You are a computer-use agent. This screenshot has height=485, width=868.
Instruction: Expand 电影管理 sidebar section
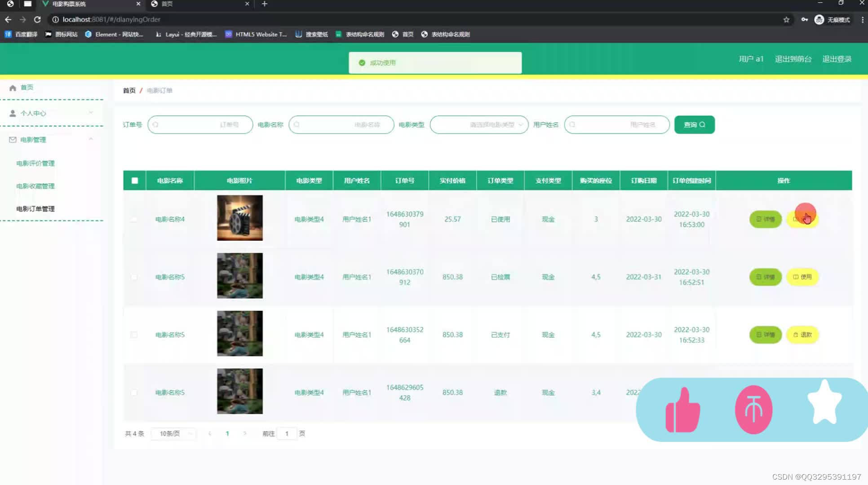(x=51, y=139)
